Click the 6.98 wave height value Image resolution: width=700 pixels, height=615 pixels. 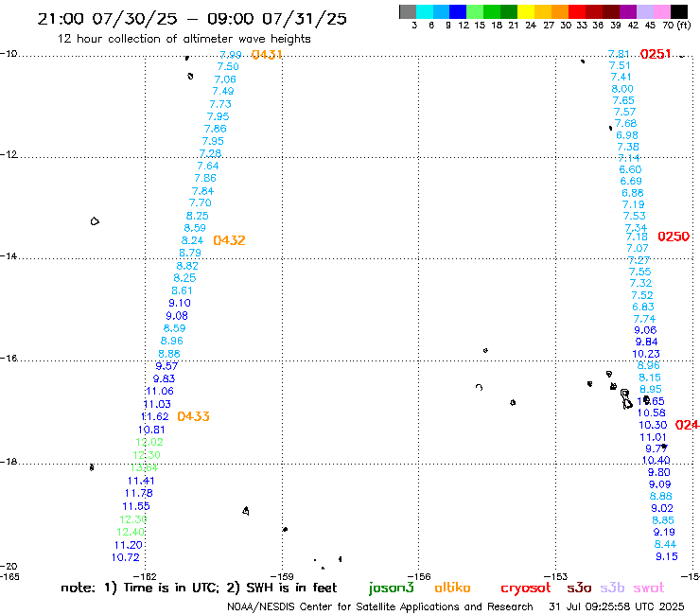(627, 135)
